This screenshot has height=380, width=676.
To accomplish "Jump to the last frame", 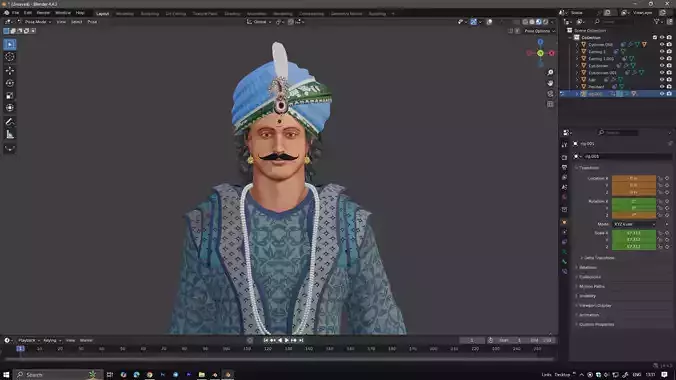I will 301,340.
